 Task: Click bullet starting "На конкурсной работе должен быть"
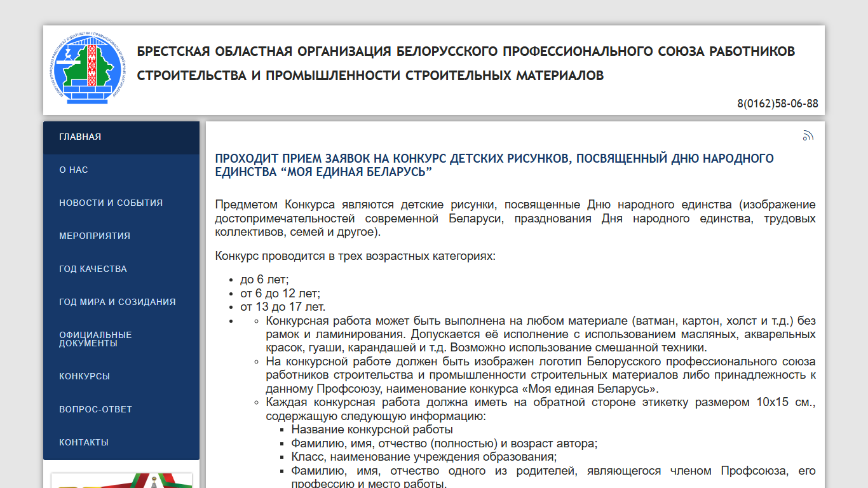tap(541, 375)
